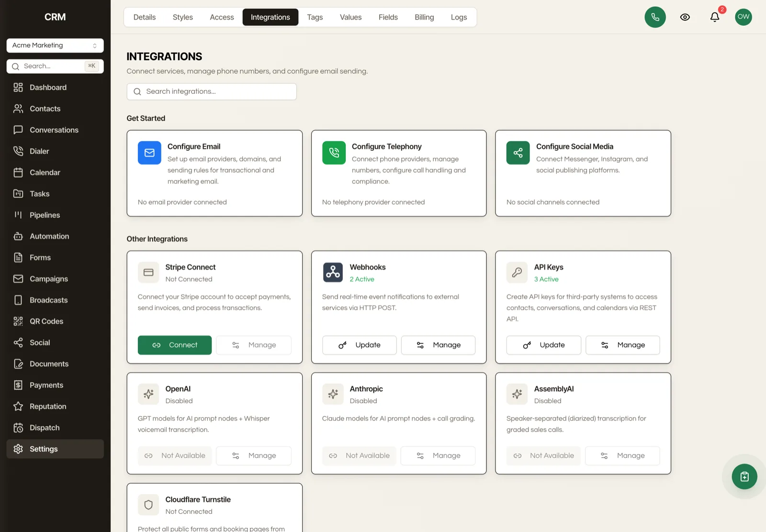Screen dimensions: 766x532
Task: Click Update on the API Keys card
Action: point(544,345)
